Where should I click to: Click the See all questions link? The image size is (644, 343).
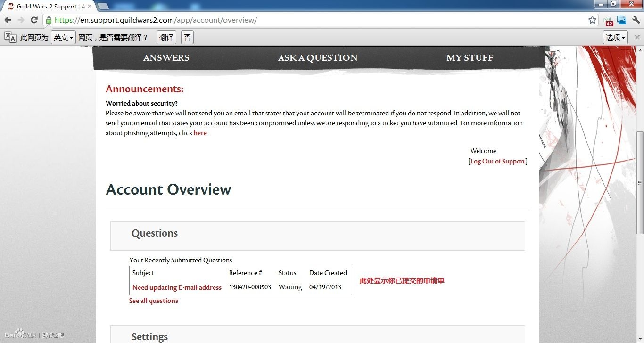[154, 301]
